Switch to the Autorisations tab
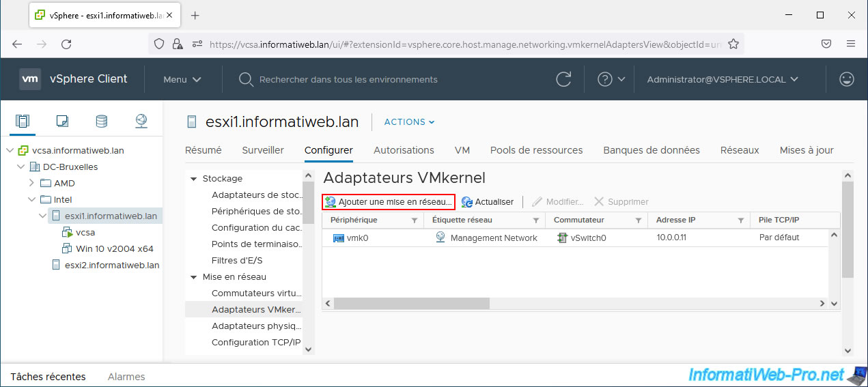Viewport: 868px width, 387px height. coord(404,150)
